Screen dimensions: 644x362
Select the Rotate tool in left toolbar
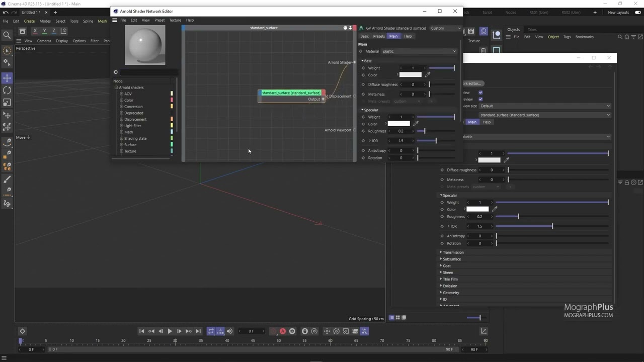click(7, 90)
